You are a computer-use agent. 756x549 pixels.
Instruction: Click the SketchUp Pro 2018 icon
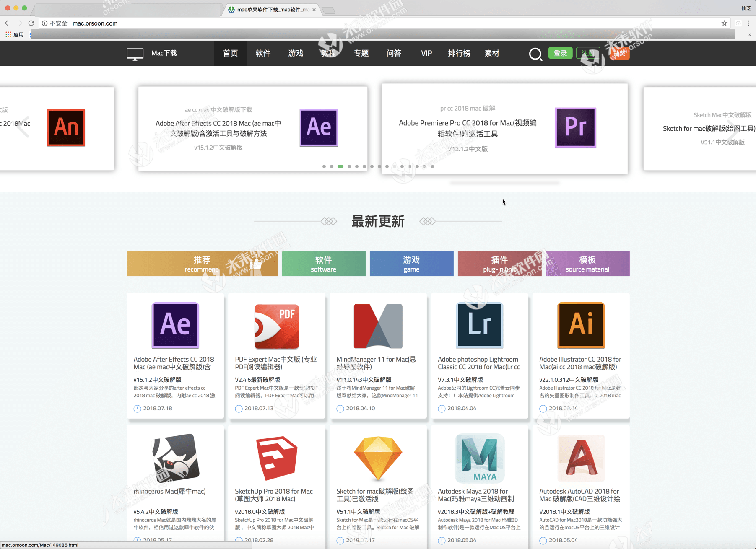pyautogui.click(x=277, y=458)
